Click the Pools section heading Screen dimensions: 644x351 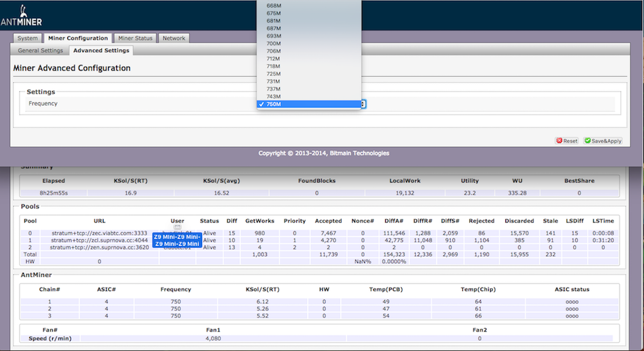[30, 206]
